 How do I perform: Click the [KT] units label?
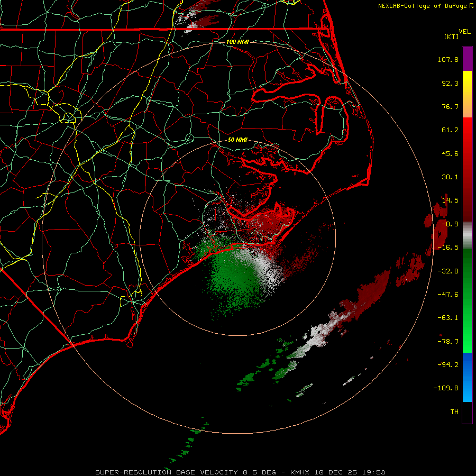click(452, 36)
